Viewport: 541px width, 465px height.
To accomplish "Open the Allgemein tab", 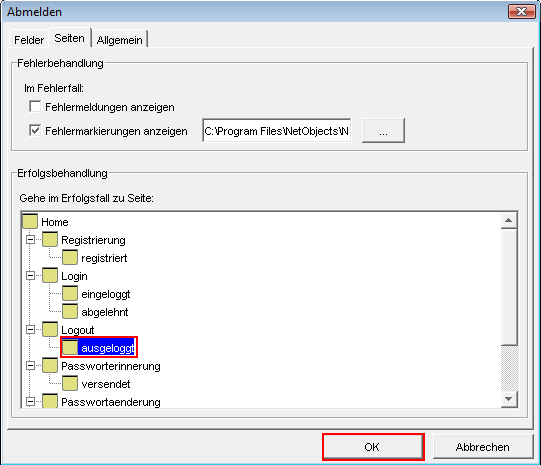I will point(120,40).
